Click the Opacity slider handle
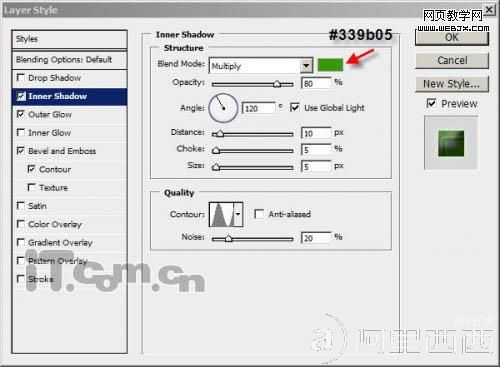Screen dimensions: 500x367 [x=277, y=84]
